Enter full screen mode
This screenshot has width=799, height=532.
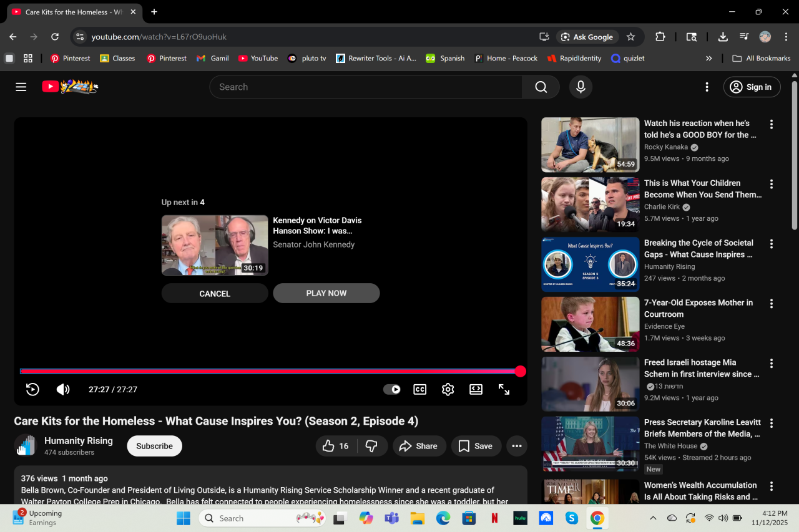point(504,390)
